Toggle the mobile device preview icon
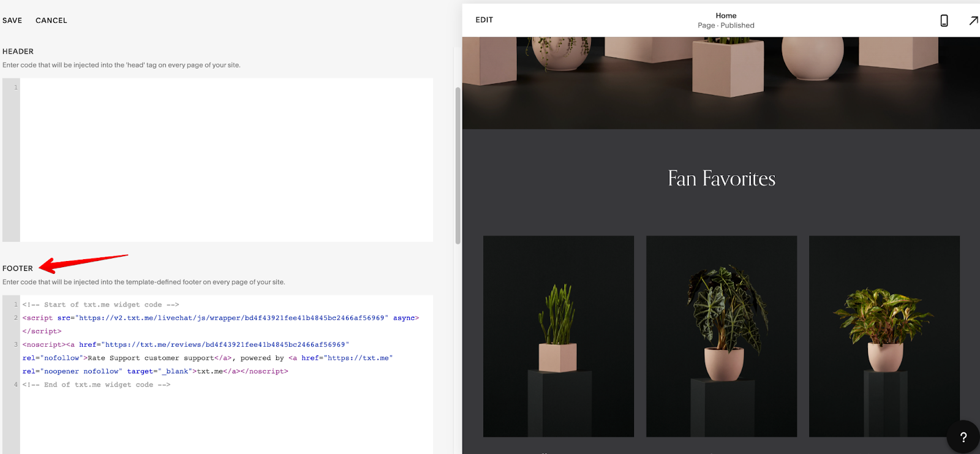The height and width of the screenshot is (454, 980). coord(944,20)
